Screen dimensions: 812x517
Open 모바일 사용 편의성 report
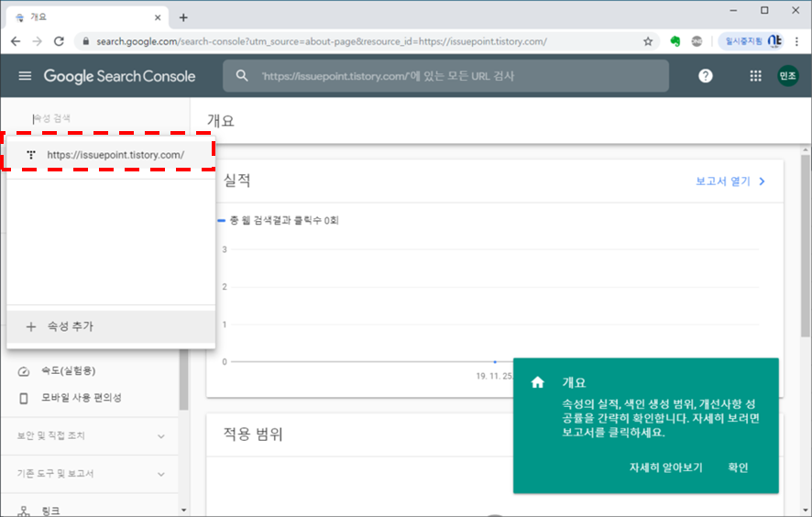click(82, 398)
